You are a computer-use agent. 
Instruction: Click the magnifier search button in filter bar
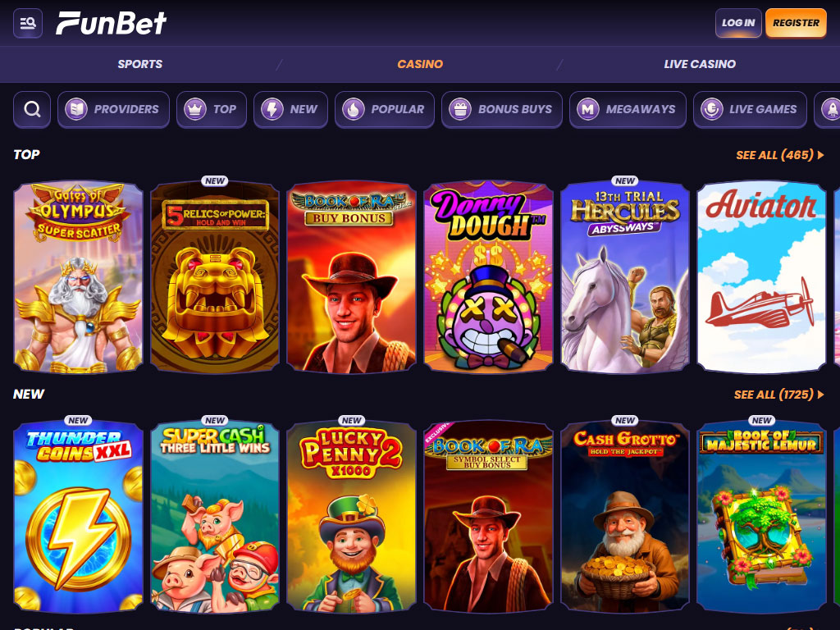(x=32, y=109)
